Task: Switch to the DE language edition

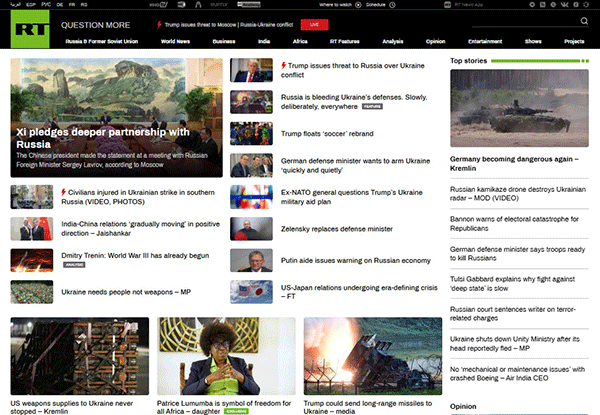Action: [60, 5]
